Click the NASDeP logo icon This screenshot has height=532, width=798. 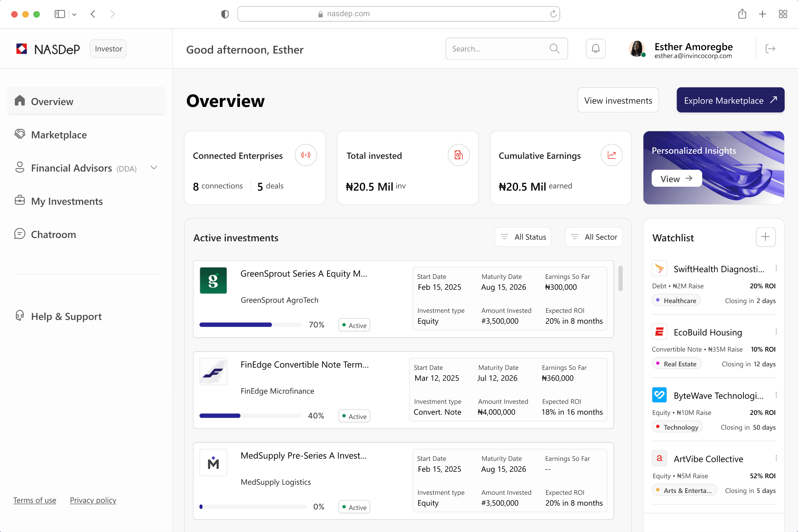(22, 49)
